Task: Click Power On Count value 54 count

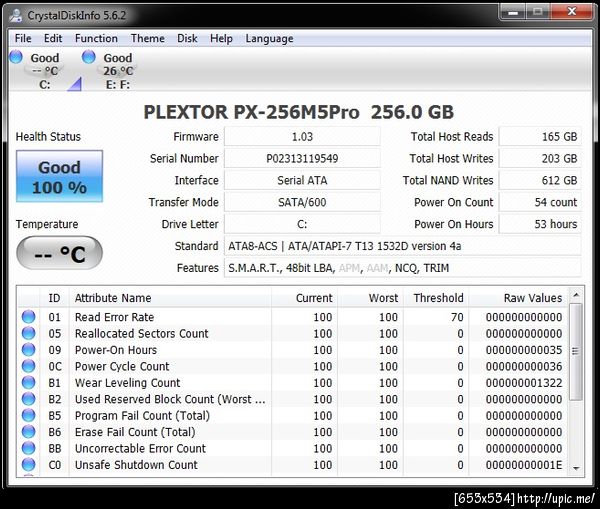Action: click(540, 202)
